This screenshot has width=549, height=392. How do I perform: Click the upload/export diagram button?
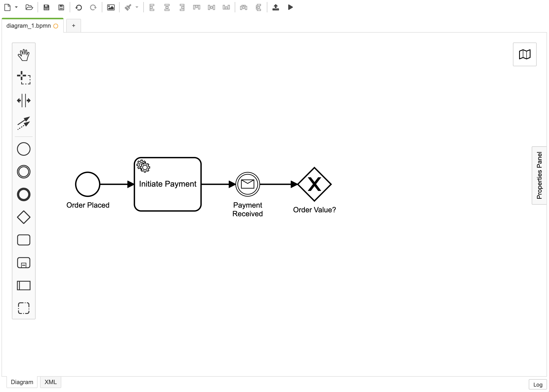[276, 8]
